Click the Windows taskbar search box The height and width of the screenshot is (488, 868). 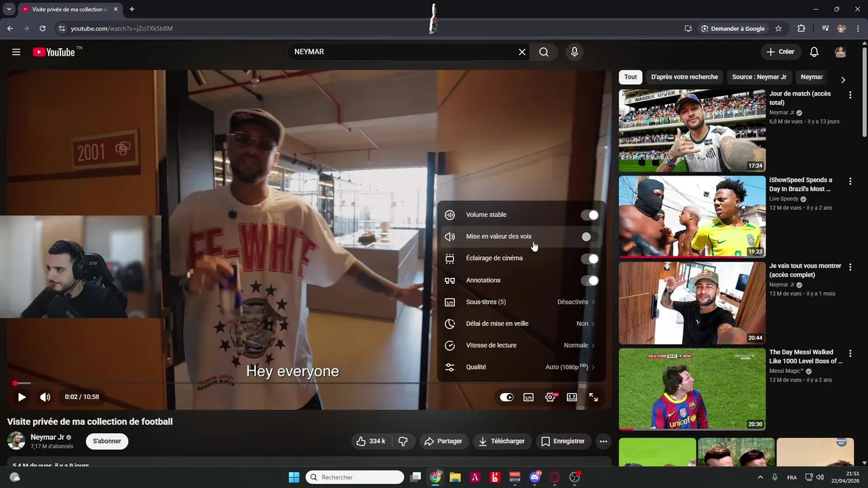pyautogui.click(x=355, y=477)
